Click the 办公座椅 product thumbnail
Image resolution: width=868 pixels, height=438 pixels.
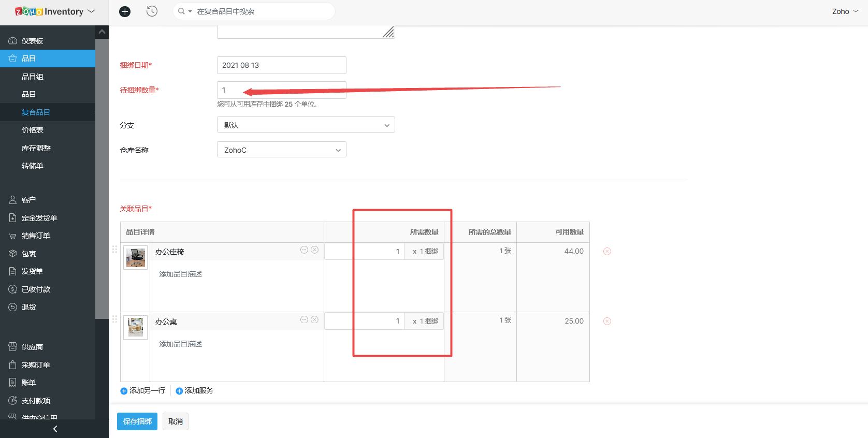136,257
